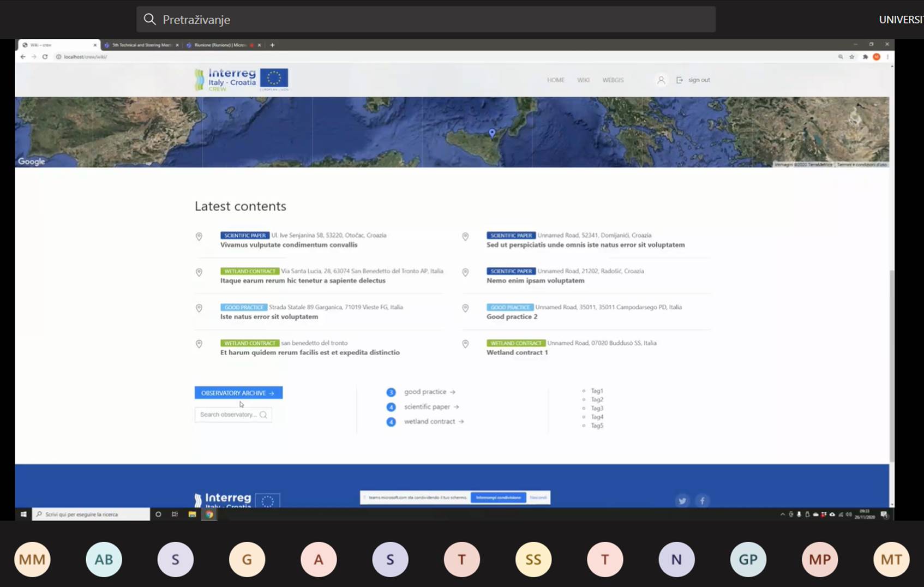Select Tag1 from the tag list
The image size is (924, 587).
point(597,391)
